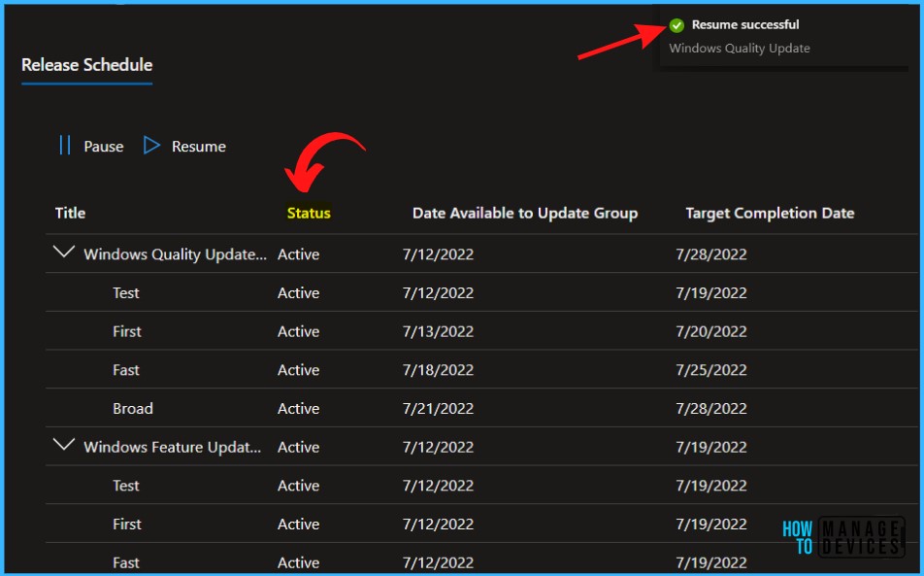The height and width of the screenshot is (576, 924).
Task: Click the Target Completion Date header
Action: click(x=770, y=213)
